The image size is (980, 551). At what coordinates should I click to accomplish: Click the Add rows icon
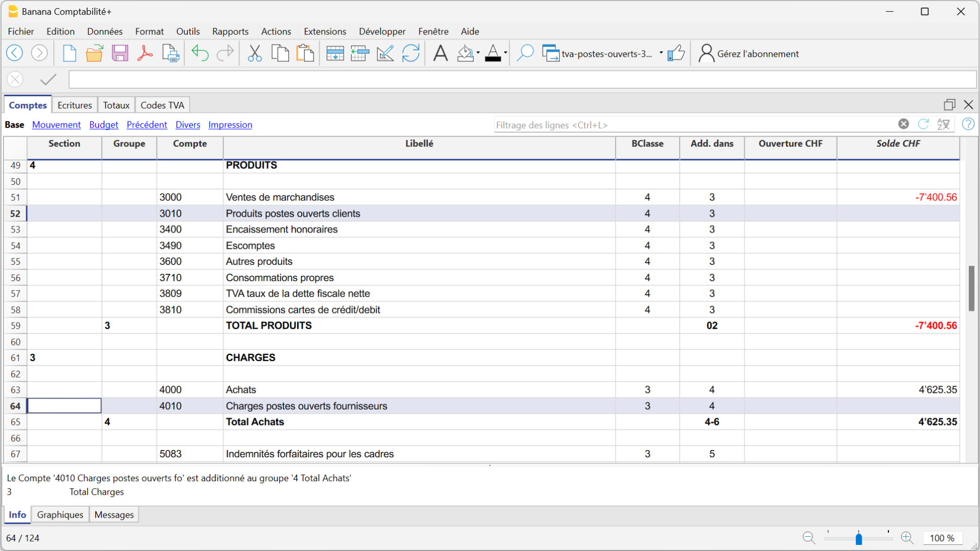pos(335,53)
